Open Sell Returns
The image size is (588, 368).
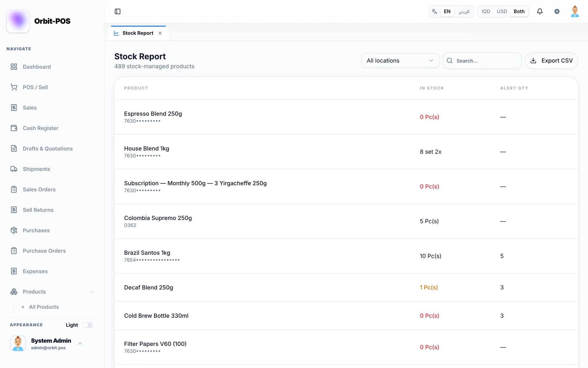tap(38, 210)
